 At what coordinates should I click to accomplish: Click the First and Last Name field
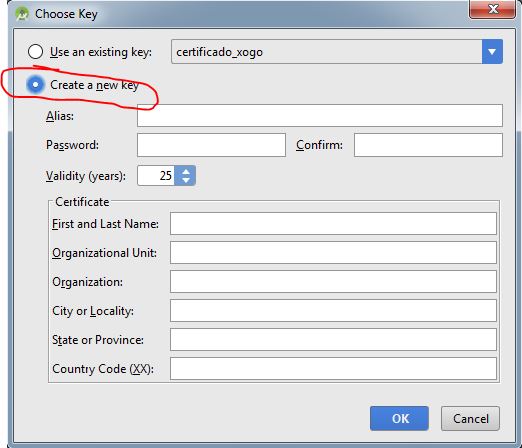click(333, 224)
